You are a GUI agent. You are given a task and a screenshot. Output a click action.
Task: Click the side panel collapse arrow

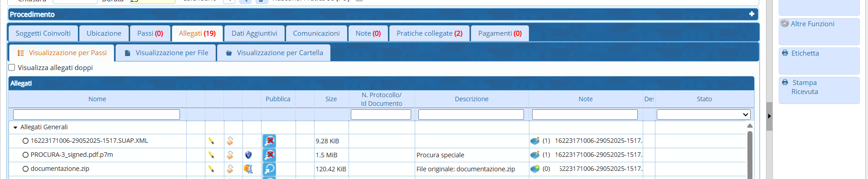[x=769, y=116]
